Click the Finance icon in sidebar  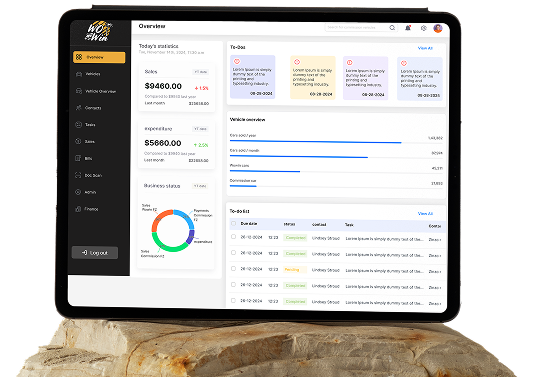(78, 209)
